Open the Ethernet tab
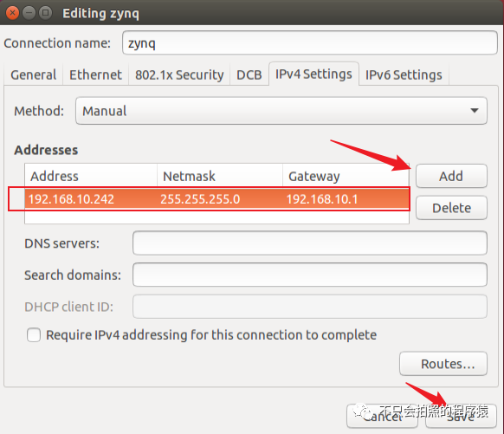This screenshot has width=504, height=434. click(x=95, y=74)
